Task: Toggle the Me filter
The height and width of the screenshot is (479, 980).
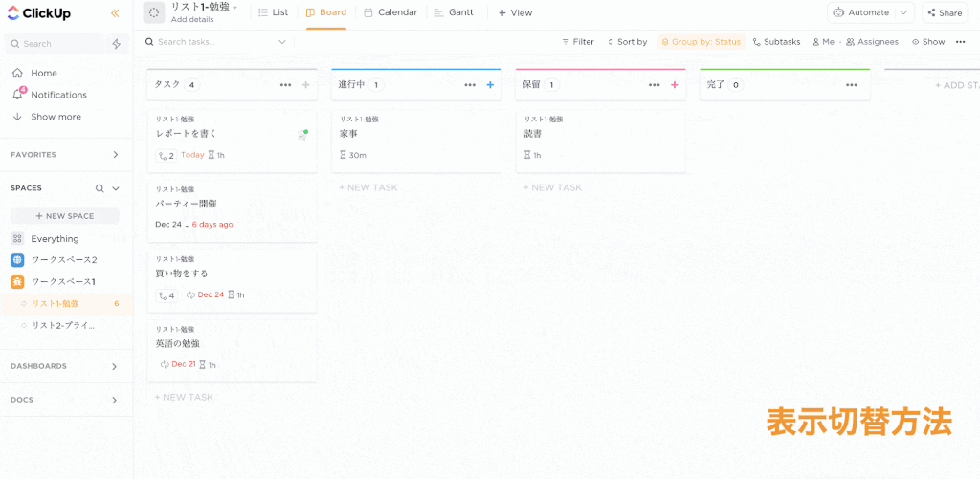Action: coord(823,42)
